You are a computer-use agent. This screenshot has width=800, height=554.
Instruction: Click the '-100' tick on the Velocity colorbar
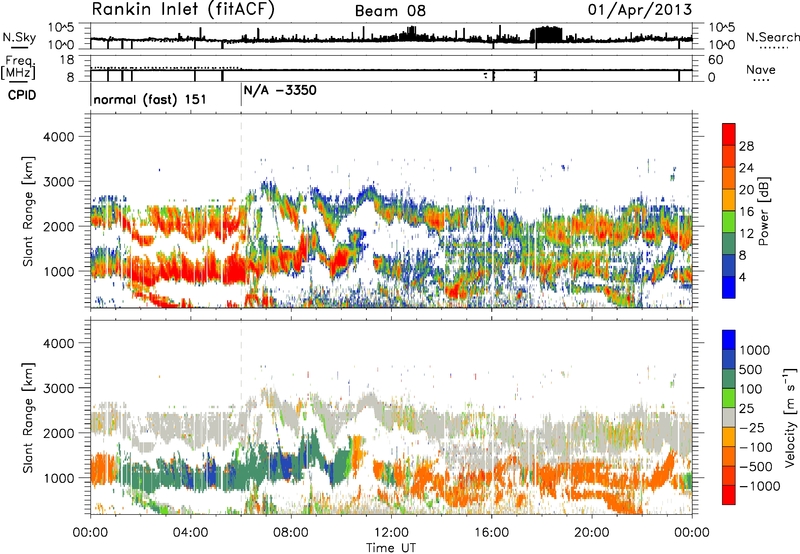pos(755,447)
